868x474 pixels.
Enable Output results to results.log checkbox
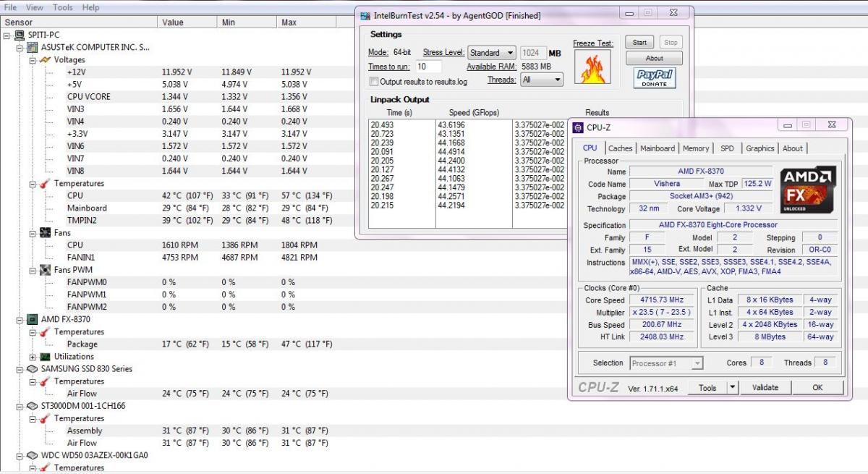[x=374, y=82]
